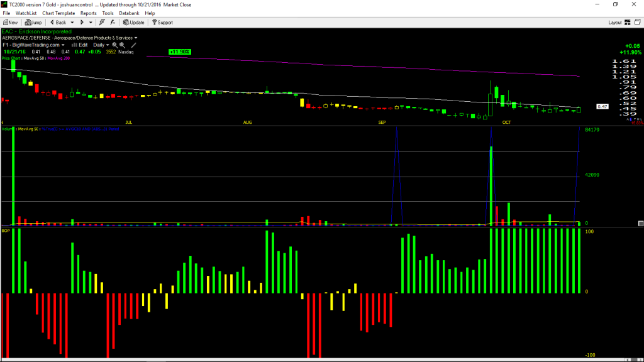Screen dimensions: 644x362
Task: Open the Help menu
Action: 150,13
